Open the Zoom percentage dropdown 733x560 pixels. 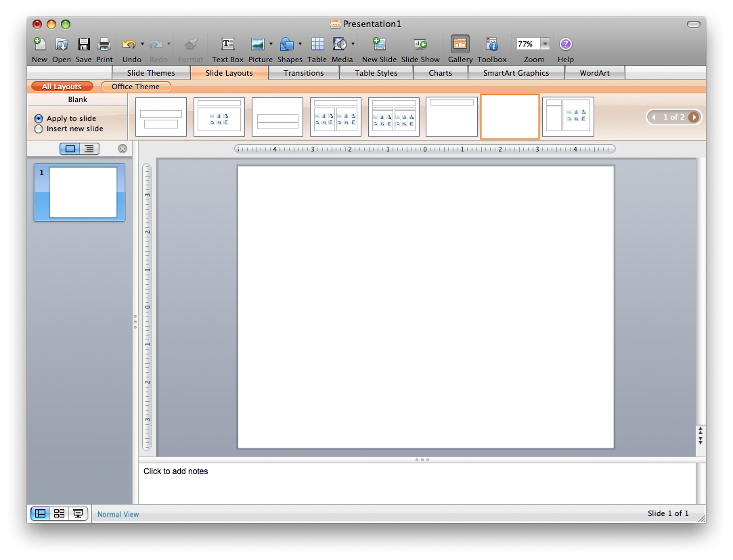pyautogui.click(x=545, y=44)
